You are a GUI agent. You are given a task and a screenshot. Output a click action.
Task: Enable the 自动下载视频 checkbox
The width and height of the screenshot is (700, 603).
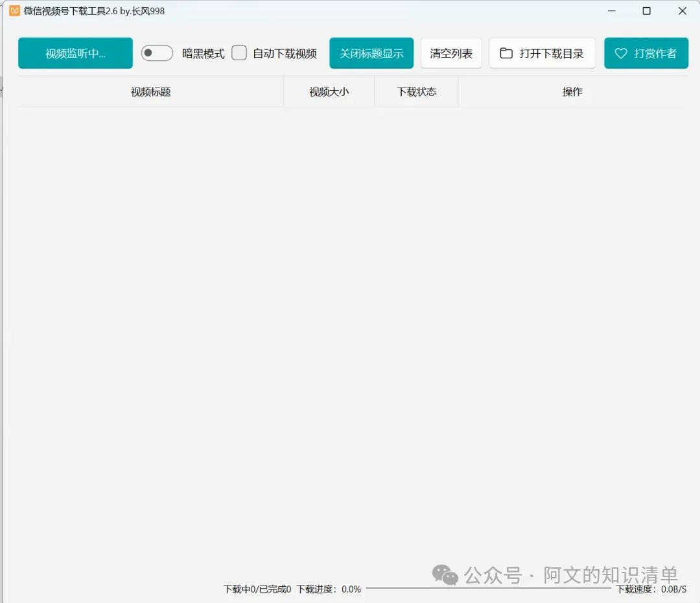pyautogui.click(x=239, y=53)
